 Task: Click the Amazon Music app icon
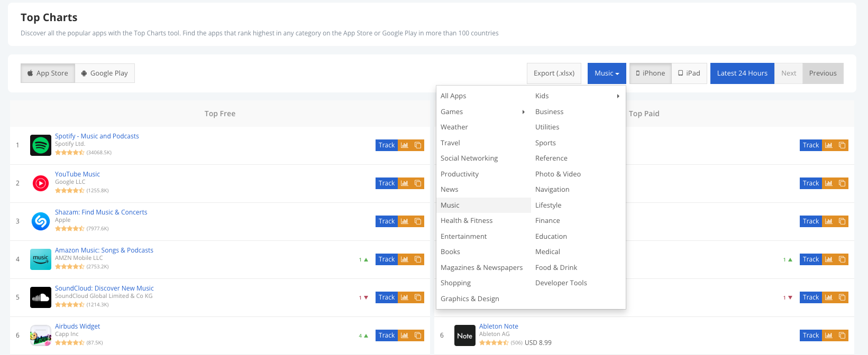(41, 259)
